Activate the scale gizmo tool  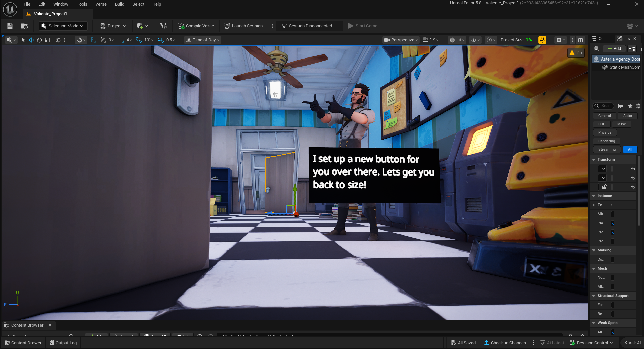[x=47, y=40]
